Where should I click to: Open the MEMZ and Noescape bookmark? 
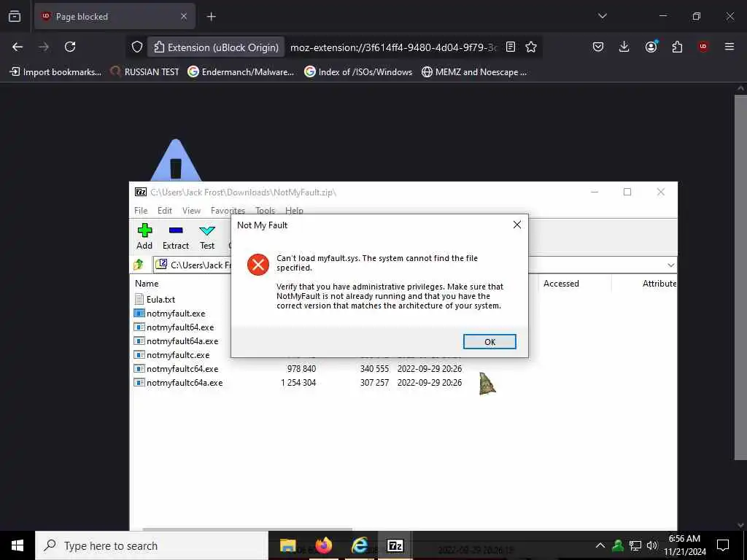[474, 72]
